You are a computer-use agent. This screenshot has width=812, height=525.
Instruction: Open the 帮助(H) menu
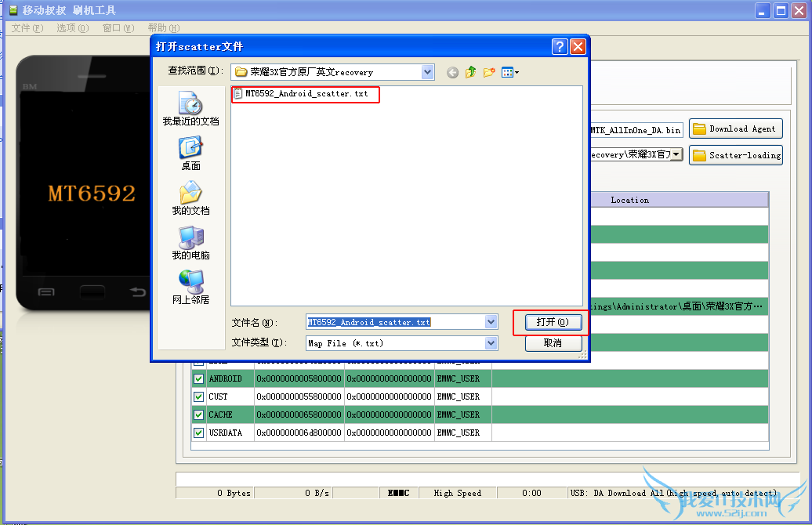tap(164, 28)
